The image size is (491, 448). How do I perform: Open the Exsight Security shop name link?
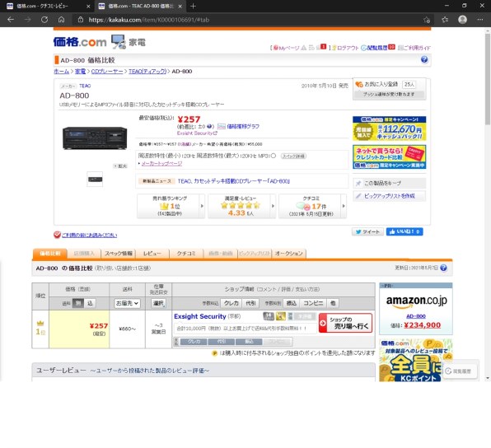coord(200,316)
